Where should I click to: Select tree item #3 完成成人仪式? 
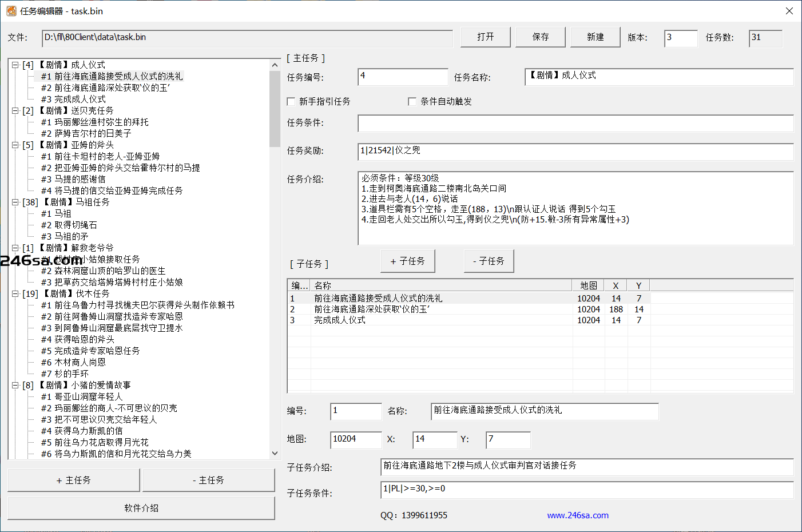[x=73, y=99]
